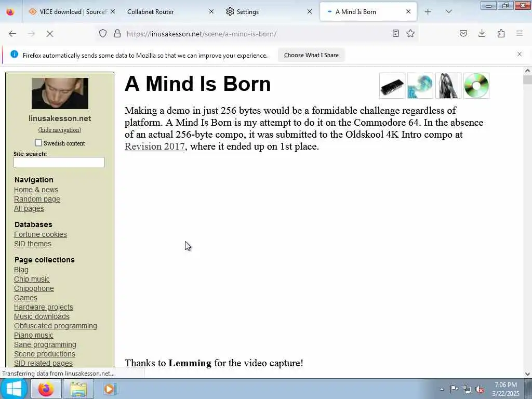Save to Pocket icon

(463, 33)
